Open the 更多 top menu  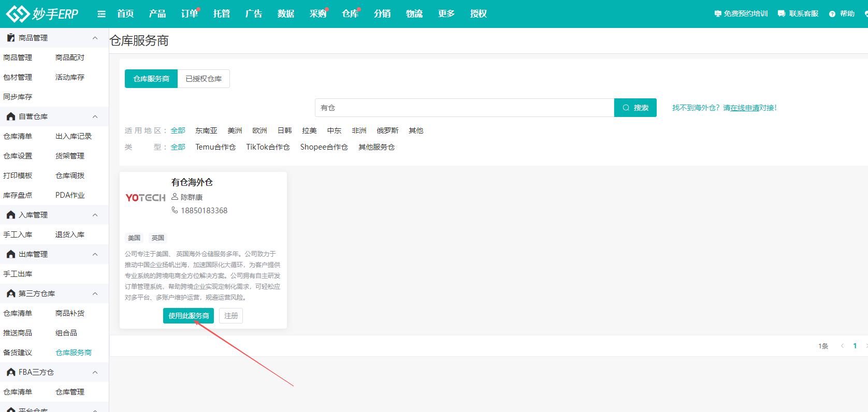(x=446, y=14)
